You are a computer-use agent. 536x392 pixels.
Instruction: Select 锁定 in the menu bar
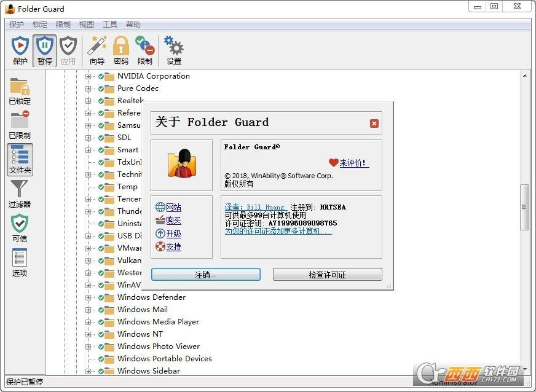39,24
